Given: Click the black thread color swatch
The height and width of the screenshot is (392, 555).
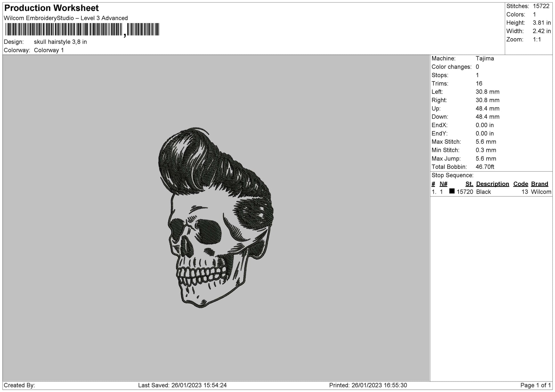Looking at the screenshot, I should pyautogui.click(x=452, y=191).
